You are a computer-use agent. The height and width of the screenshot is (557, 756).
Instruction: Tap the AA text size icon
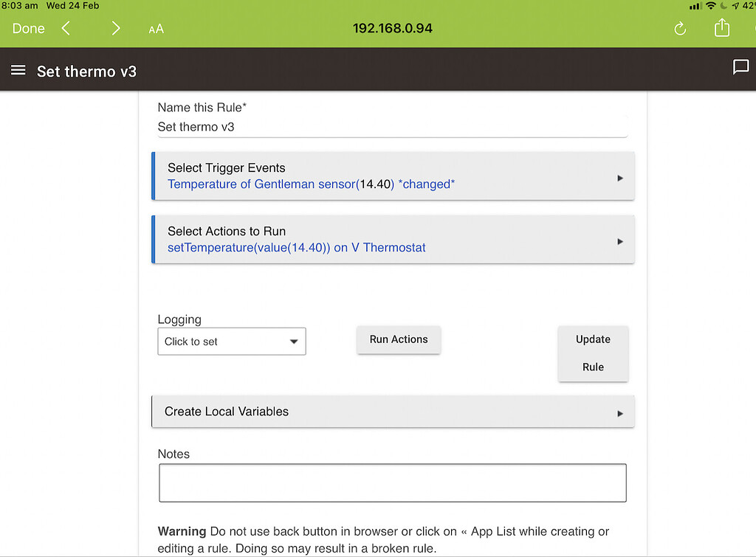[x=155, y=29]
